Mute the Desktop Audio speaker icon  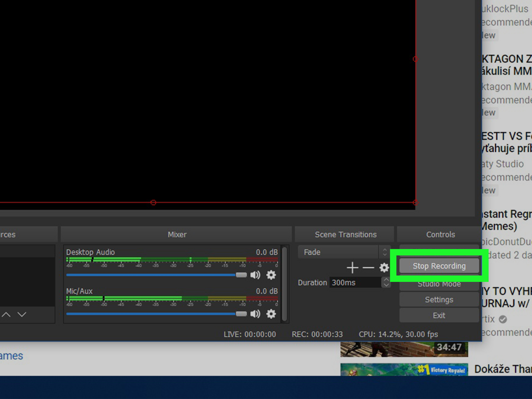(x=255, y=275)
